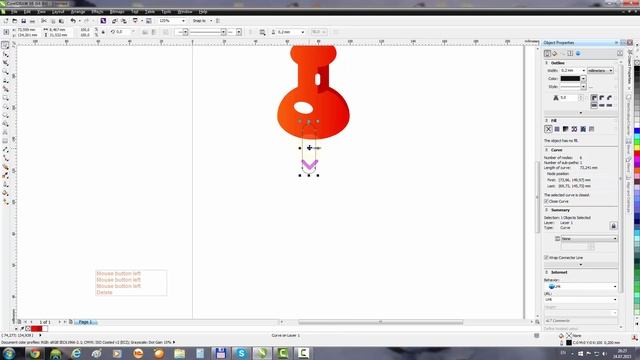Open the Arrange menu
Screen dimensions: 640x360
(78, 12)
